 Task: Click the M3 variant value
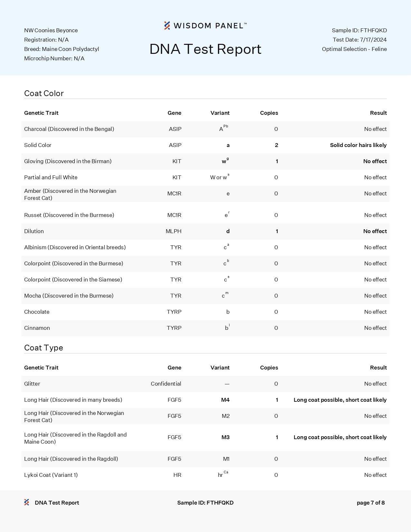(x=225, y=437)
